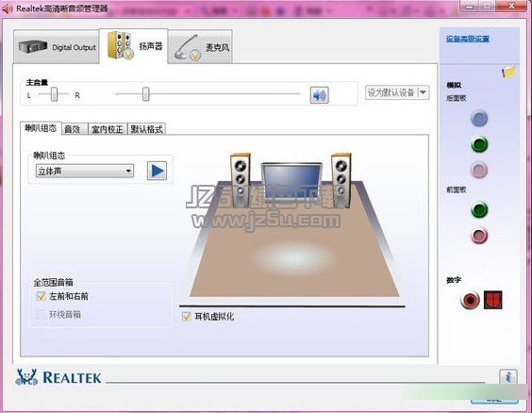Viewport: 532px width, 413px height.
Task: Toggle the 左前和右前 full-range checkbox
Action: [x=41, y=296]
